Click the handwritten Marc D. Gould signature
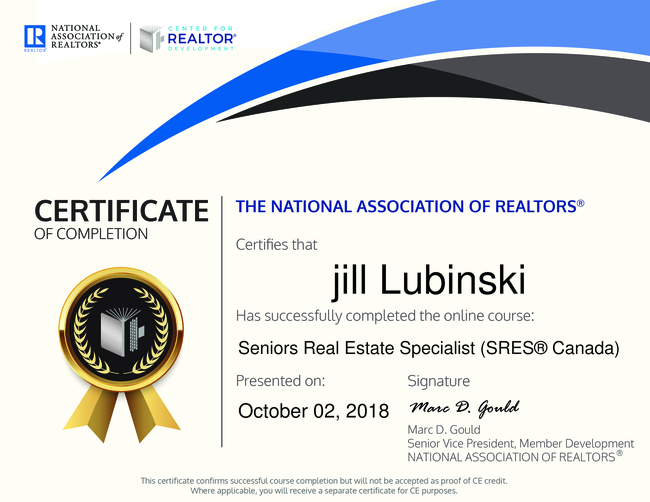Viewport: 650px width, 502px height. (465, 408)
